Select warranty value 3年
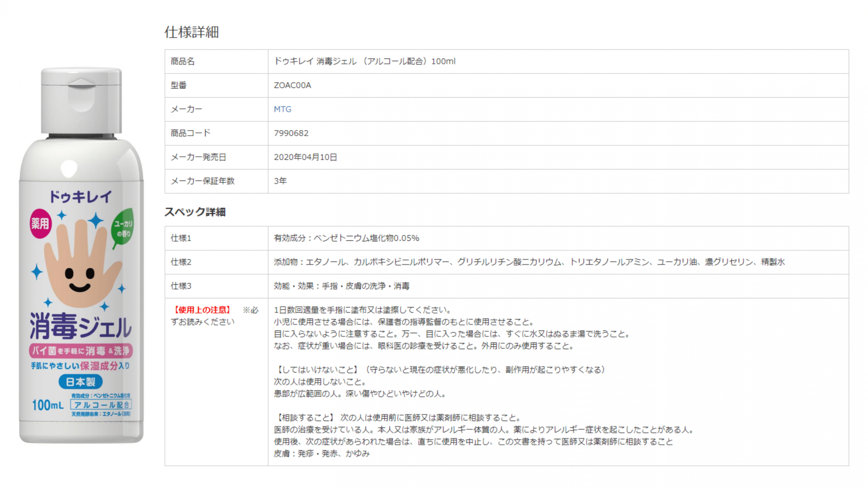The height and width of the screenshot is (488, 868). [280, 181]
